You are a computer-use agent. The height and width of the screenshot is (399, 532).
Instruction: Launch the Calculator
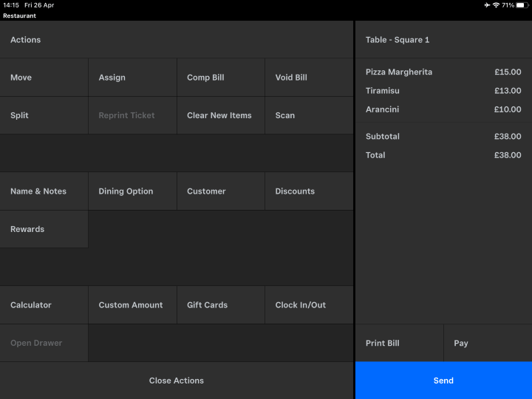pyautogui.click(x=44, y=305)
